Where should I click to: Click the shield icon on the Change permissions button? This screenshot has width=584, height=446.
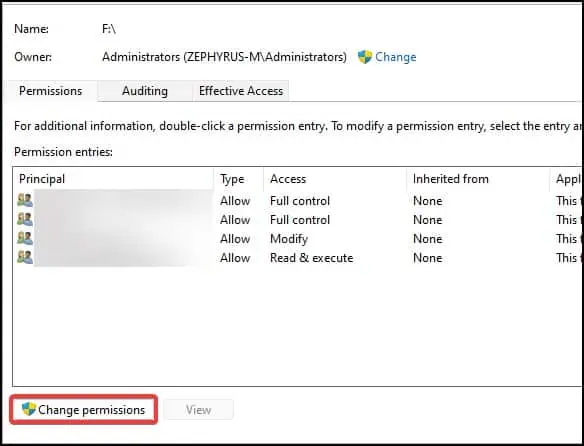click(x=29, y=409)
